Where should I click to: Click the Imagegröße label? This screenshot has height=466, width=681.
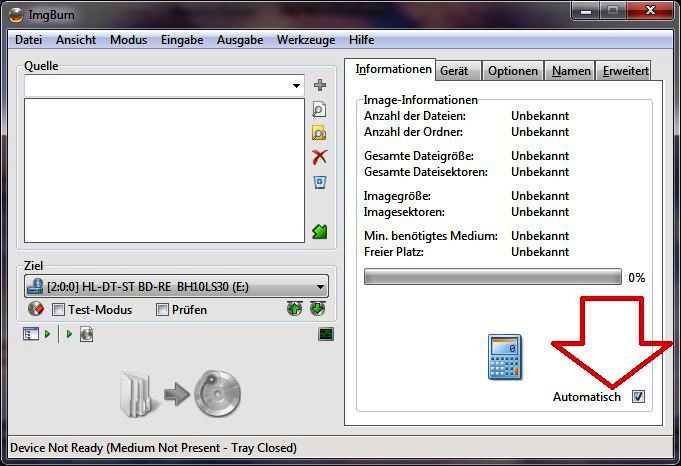click(397, 196)
